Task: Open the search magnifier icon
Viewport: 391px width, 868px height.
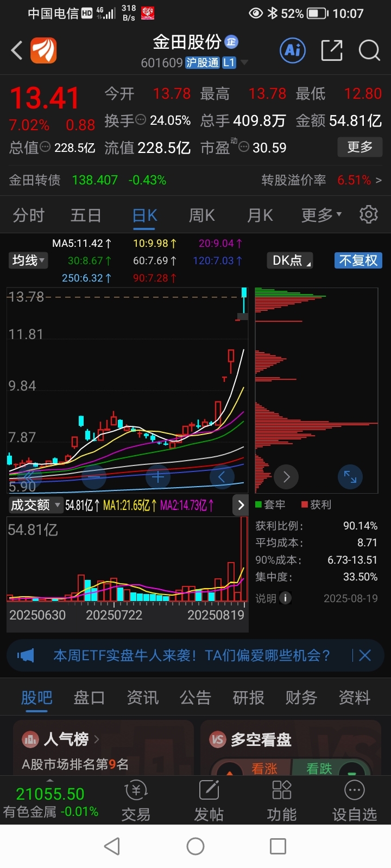Action: [369, 50]
